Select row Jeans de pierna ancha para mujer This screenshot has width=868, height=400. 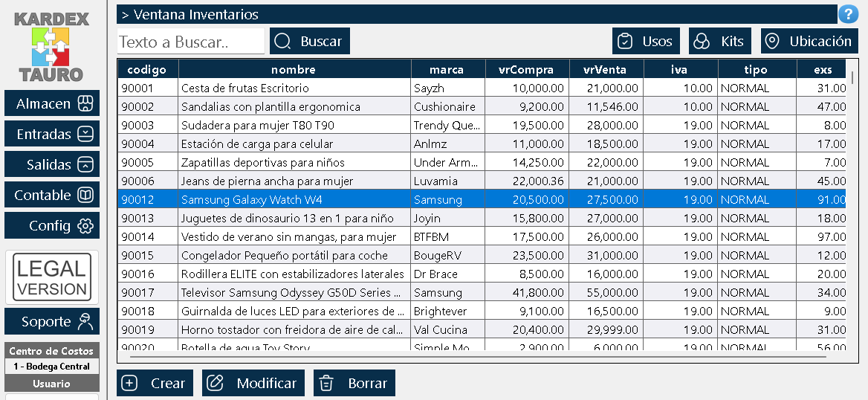tap(482, 181)
